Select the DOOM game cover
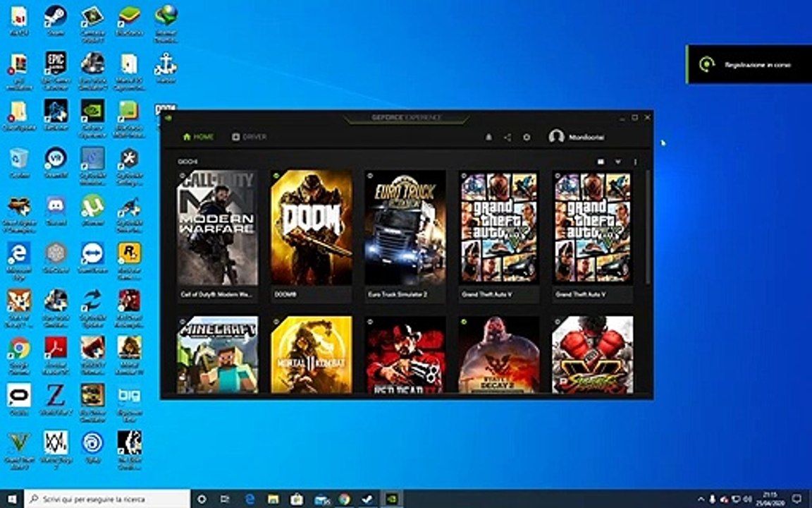 point(312,228)
